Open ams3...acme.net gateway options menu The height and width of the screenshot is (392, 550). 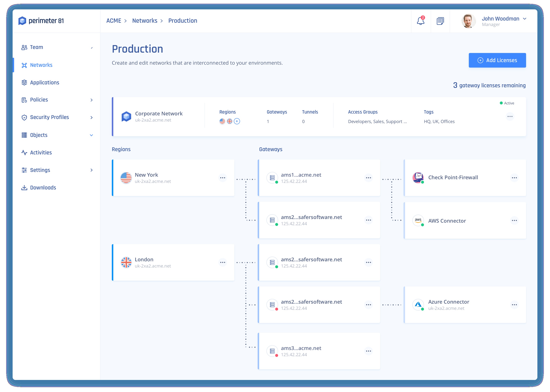(x=368, y=351)
